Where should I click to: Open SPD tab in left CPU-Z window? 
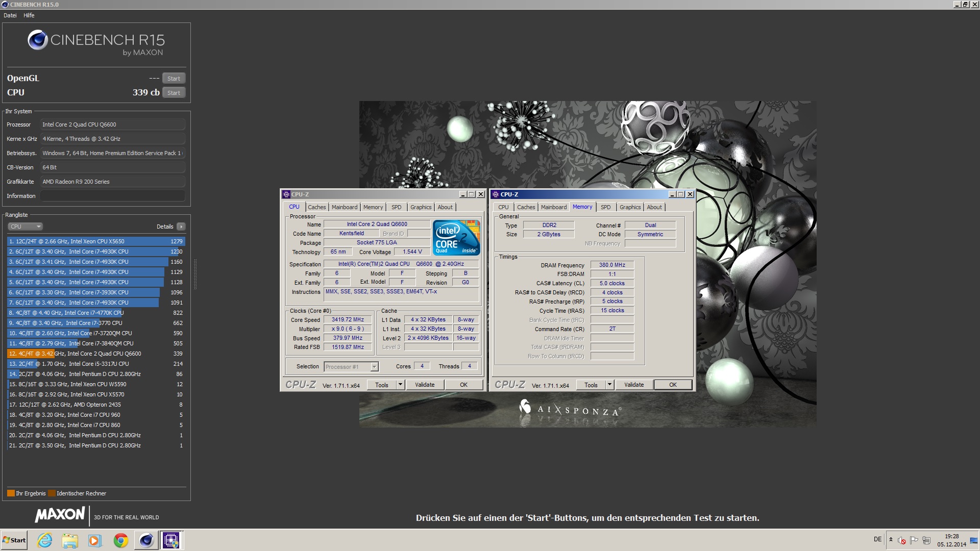click(x=397, y=207)
